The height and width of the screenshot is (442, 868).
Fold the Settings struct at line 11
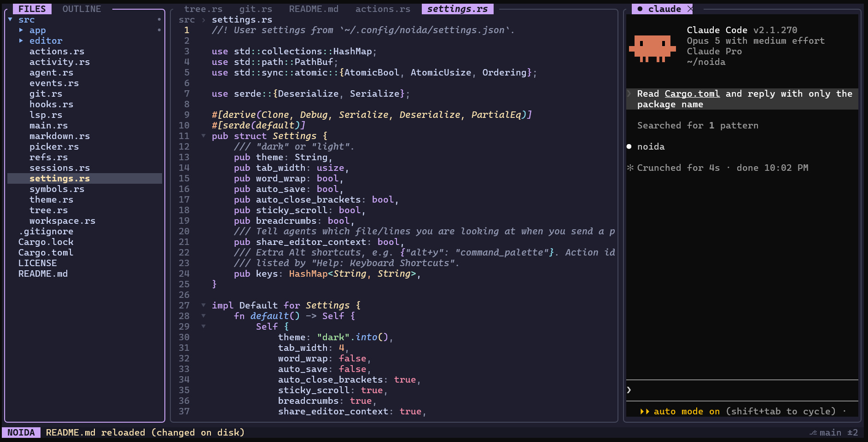coord(204,136)
